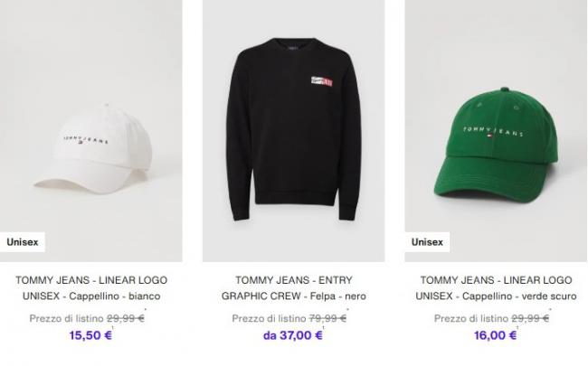Screen dimensions: 588x366
Task: Click 'Prezzo di listino' label under sweatshirt
Action: 269,318
